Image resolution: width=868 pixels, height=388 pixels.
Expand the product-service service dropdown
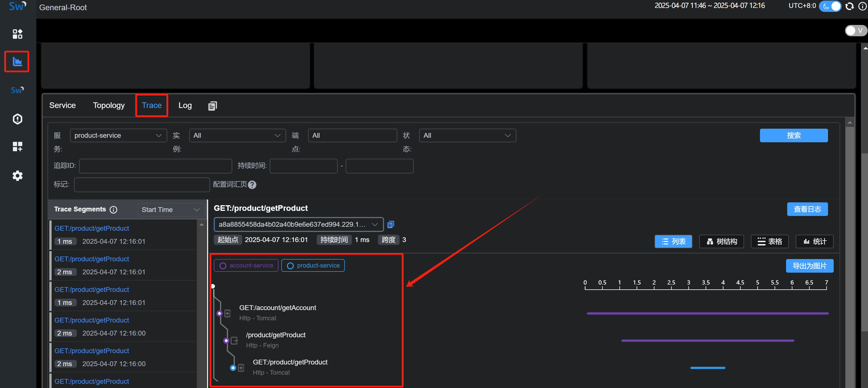(118, 135)
